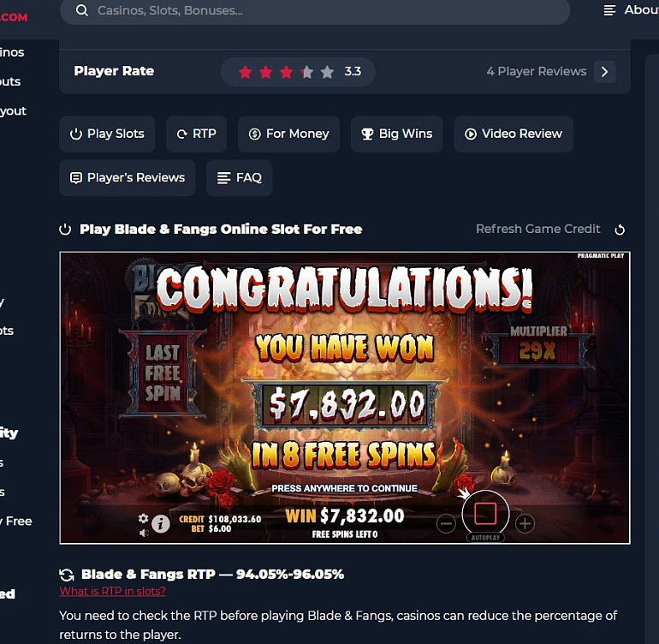
Task: Focus the Casinos, Slots, Bonuses search field
Action: click(x=315, y=10)
